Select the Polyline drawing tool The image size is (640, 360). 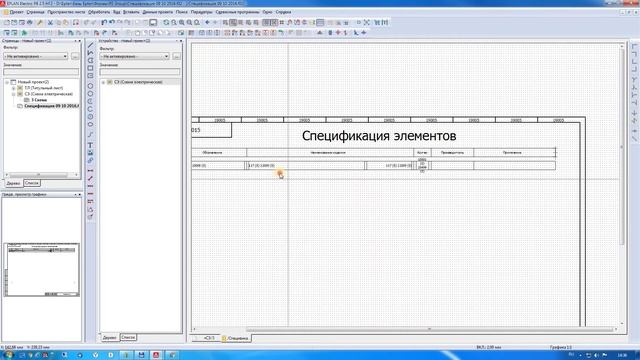pyautogui.click(x=90, y=53)
